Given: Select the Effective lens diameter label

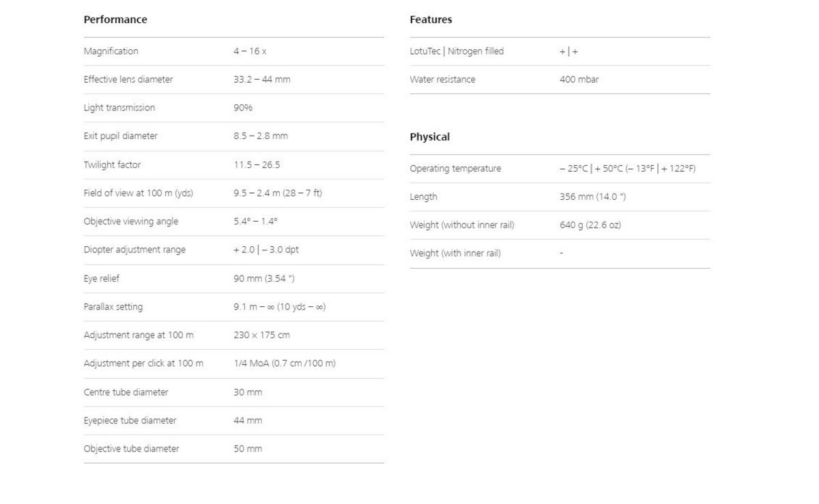Looking at the screenshot, I should pyautogui.click(x=128, y=79).
